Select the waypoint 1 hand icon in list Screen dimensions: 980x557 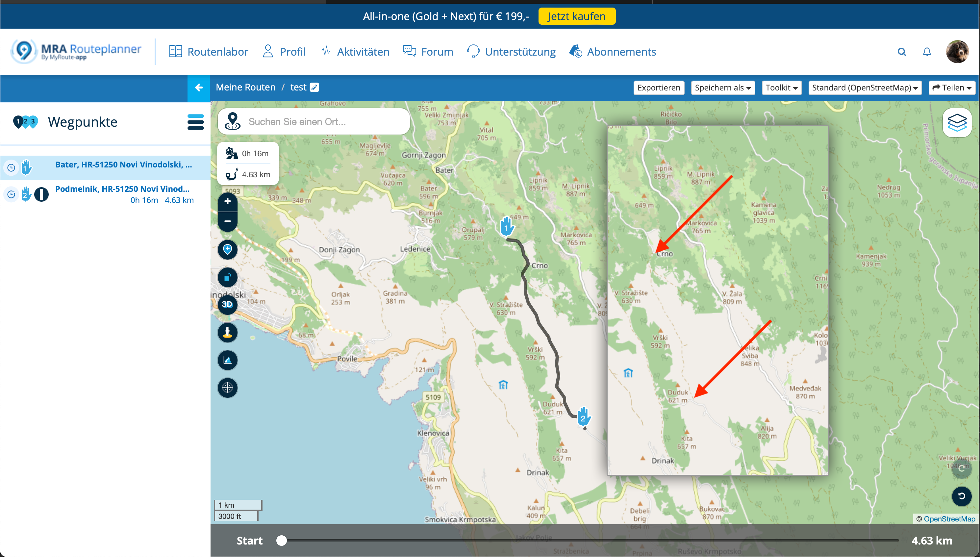pos(26,167)
